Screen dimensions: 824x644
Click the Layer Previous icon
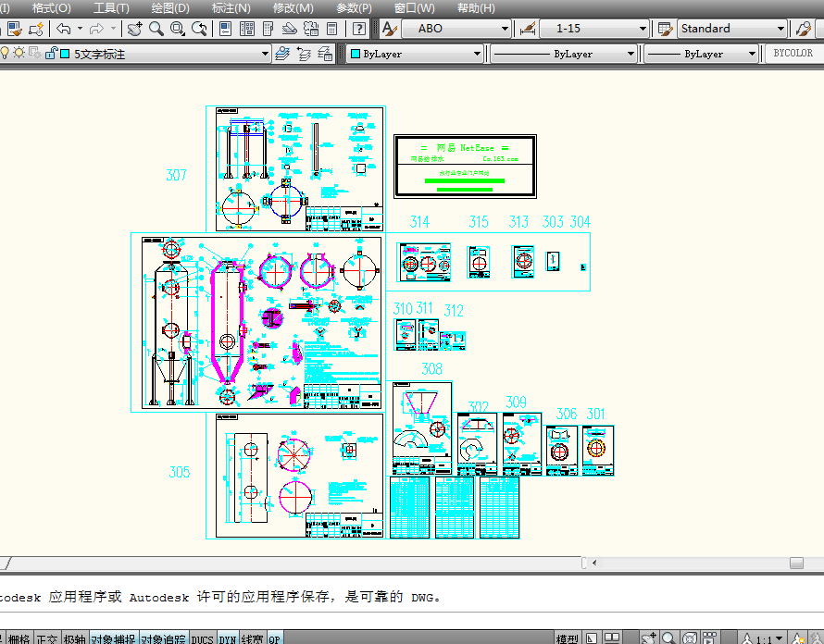point(304,54)
